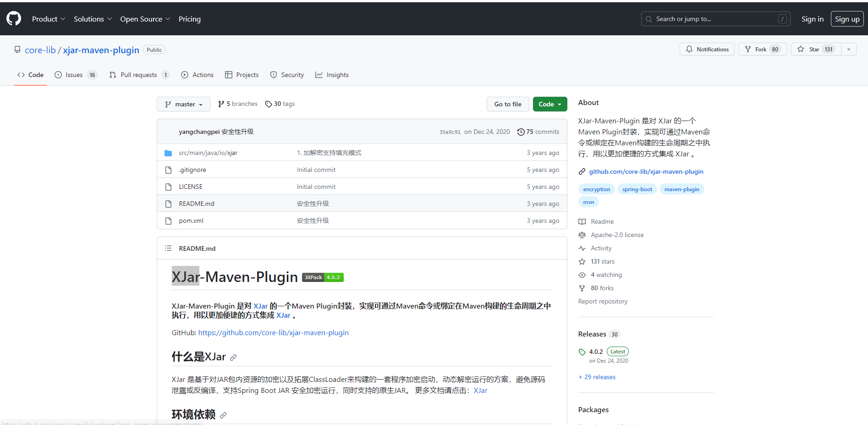Open the Security tab
This screenshot has height=425, width=868.
coord(287,75)
